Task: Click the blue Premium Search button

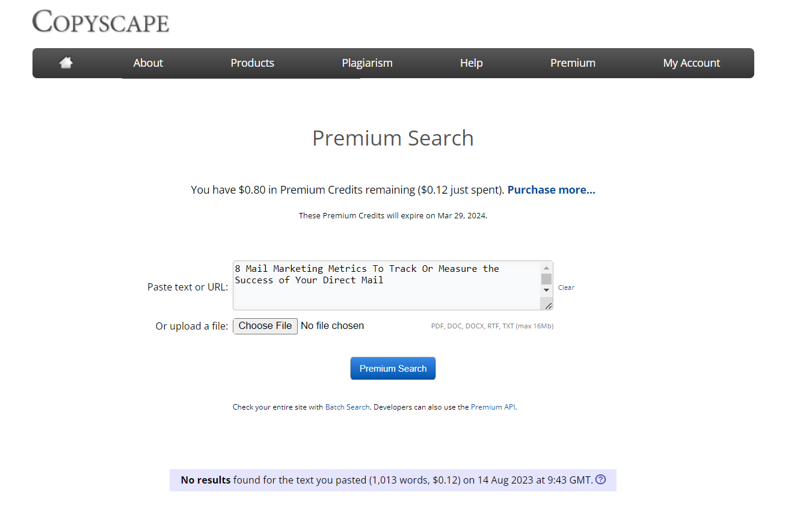Action: point(393,369)
